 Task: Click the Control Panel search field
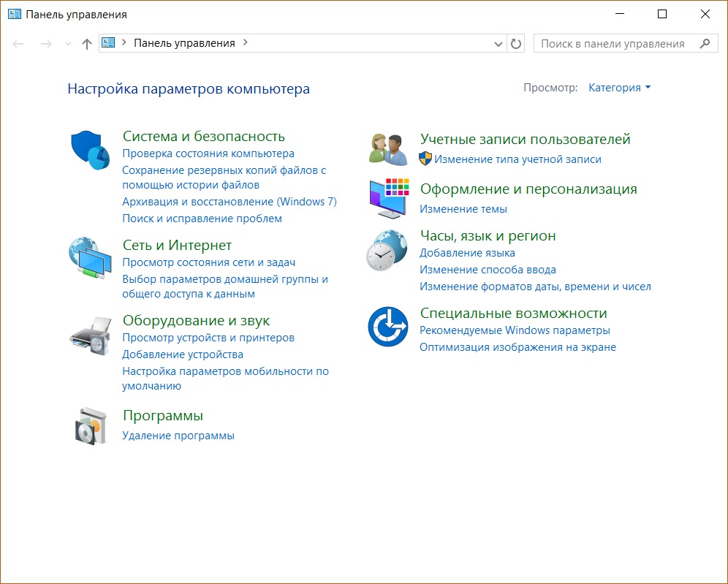pyautogui.click(x=613, y=44)
